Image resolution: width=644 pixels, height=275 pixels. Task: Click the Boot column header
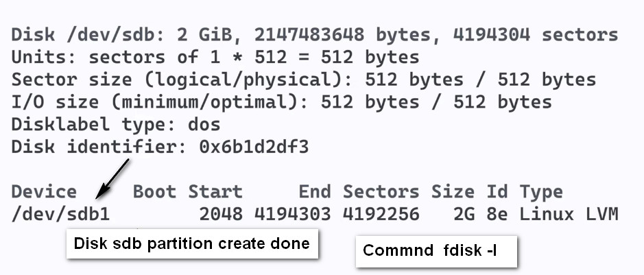click(x=154, y=192)
